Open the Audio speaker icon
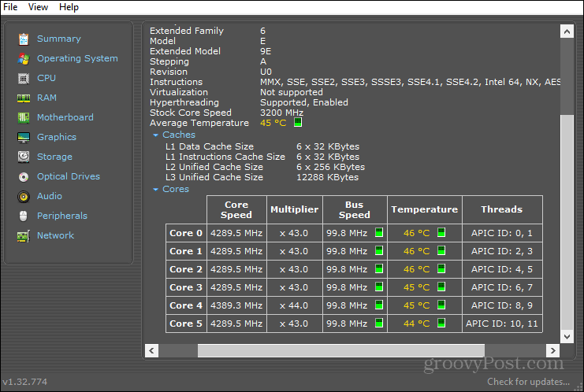The width and height of the screenshot is (584, 392). [x=24, y=196]
